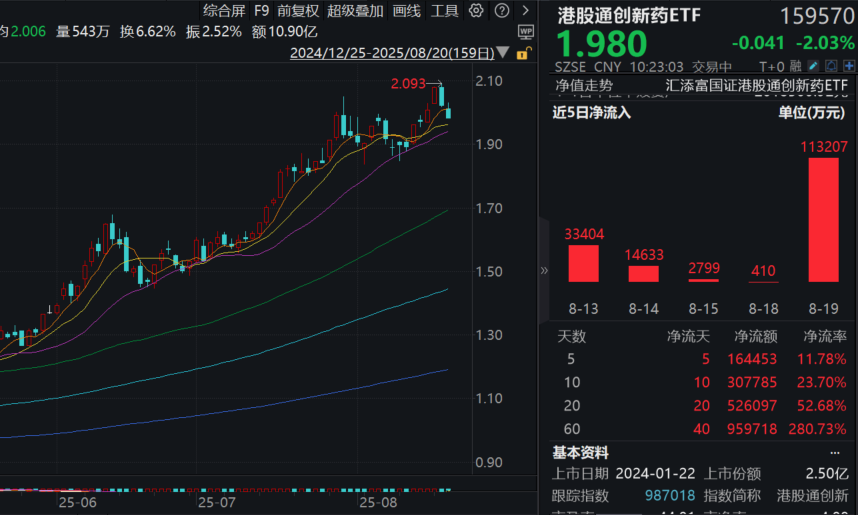Screen dimensions: 858x515
Task: Click the 融 margin trading badge
Action: click(x=796, y=67)
